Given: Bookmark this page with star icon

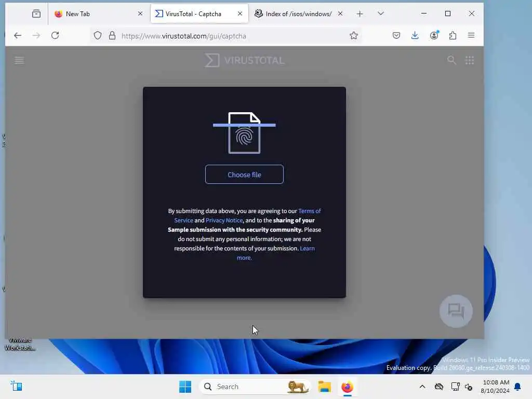Looking at the screenshot, I should click(x=354, y=36).
